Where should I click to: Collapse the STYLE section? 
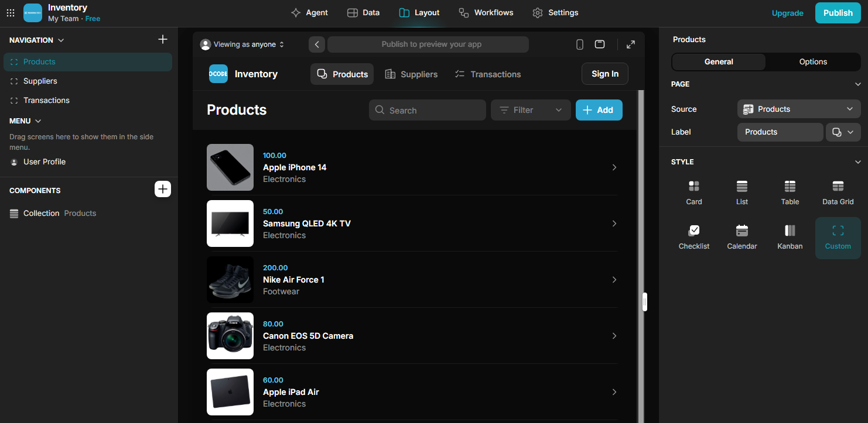point(857,162)
